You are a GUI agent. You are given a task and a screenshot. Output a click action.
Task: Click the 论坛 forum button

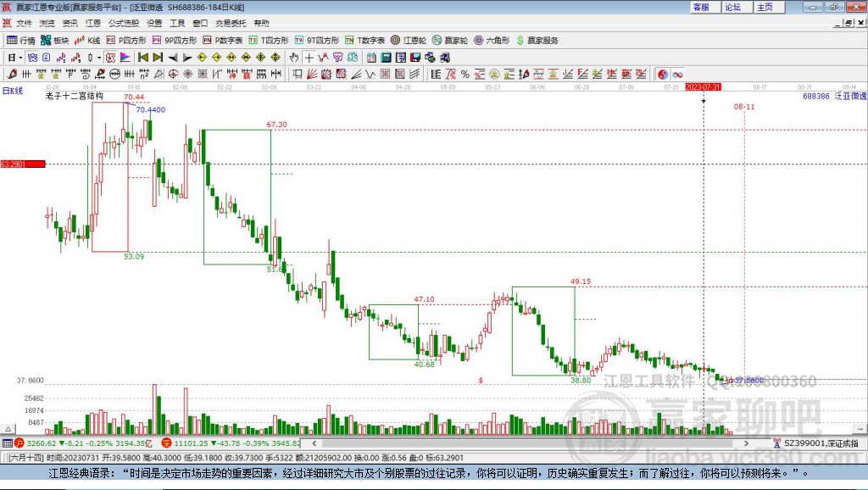coord(737,7)
